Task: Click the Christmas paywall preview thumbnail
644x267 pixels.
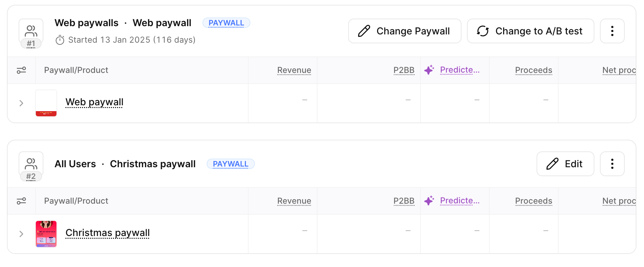Action: pyautogui.click(x=46, y=234)
